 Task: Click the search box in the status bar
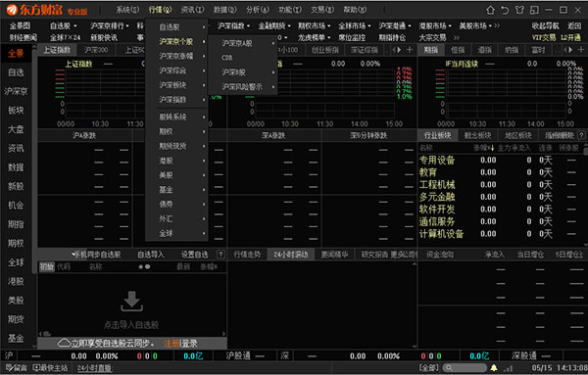pos(465,368)
